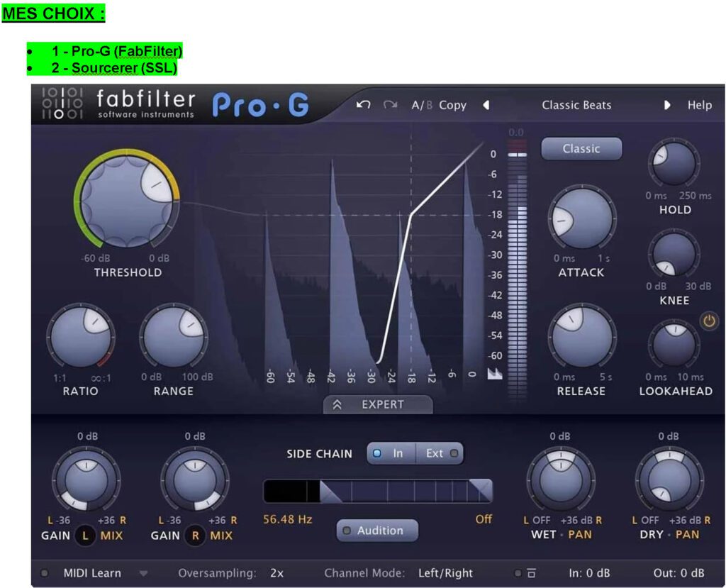Open the Help menu
Image resolution: width=726 pixels, height=588 pixels.
pyautogui.click(x=699, y=105)
